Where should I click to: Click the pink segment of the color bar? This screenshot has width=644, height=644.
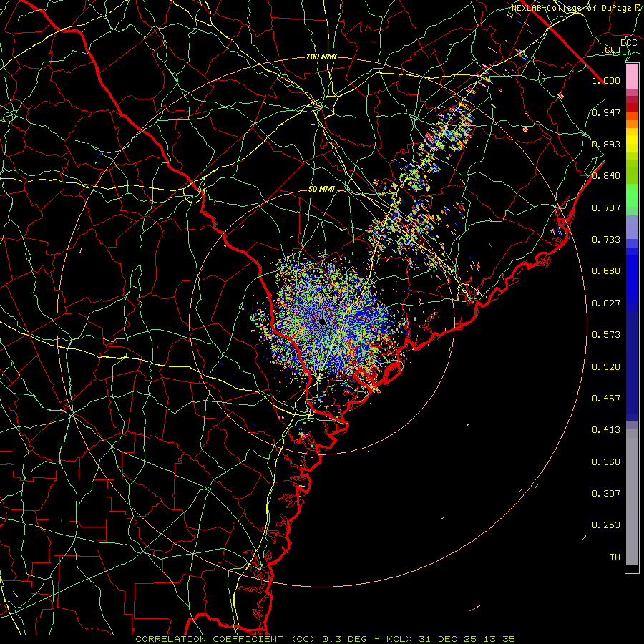(x=632, y=77)
